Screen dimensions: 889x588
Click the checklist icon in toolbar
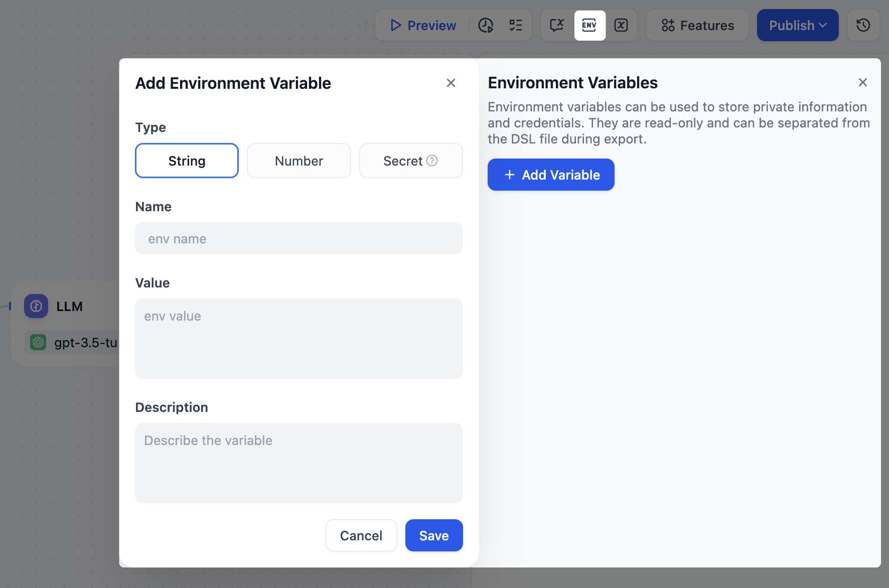tap(516, 25)
